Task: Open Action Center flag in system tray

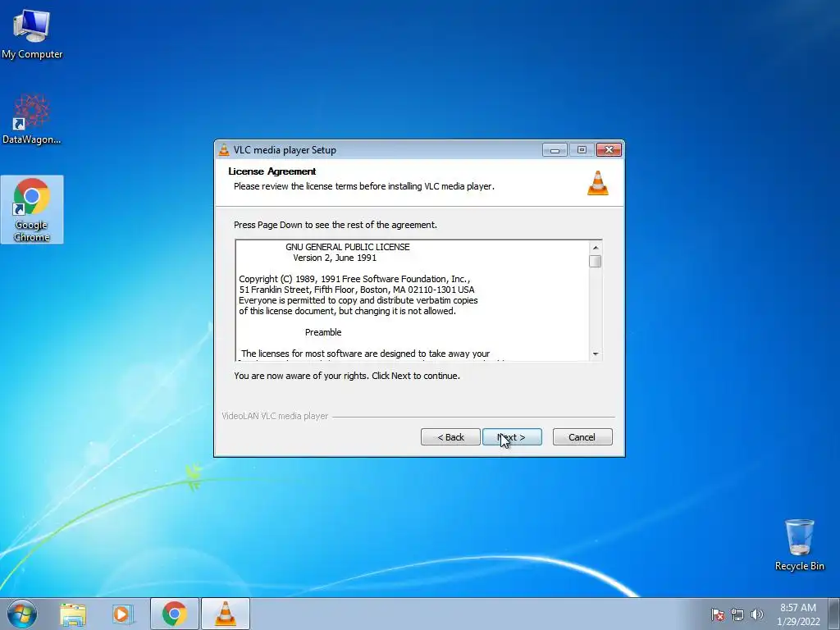Action: click(x=717, y=614)
